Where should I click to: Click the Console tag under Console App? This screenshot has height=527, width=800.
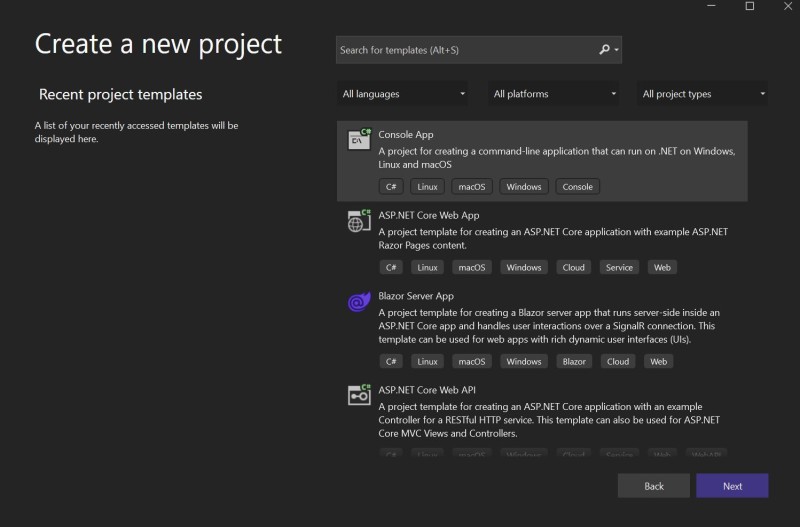coord(577,187)
